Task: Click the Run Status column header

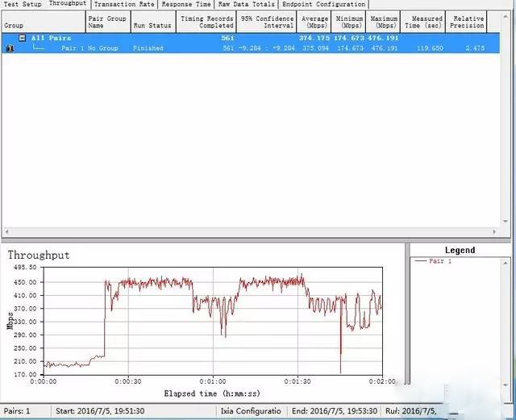Action: (x=152, y=25)
